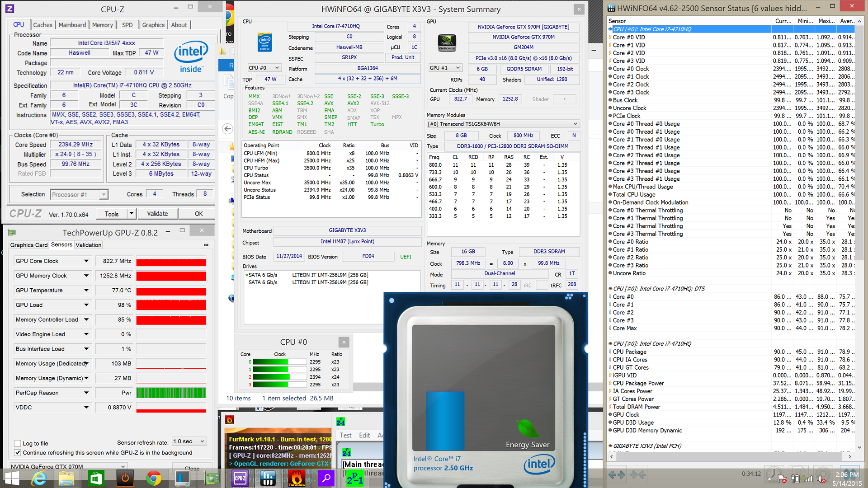Image resolution: width=868 pixels, height=488 pixels.
Task: Click the expand columns arrows in HWiNFO sensors
Action: (616, 474)
